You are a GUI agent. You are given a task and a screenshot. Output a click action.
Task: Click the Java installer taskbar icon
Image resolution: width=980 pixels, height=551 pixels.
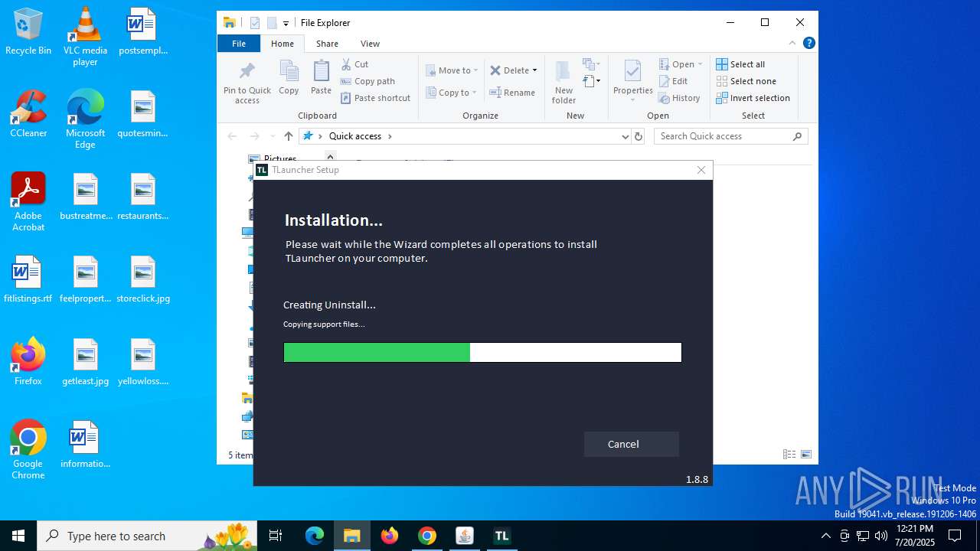(x=464, y=536)
